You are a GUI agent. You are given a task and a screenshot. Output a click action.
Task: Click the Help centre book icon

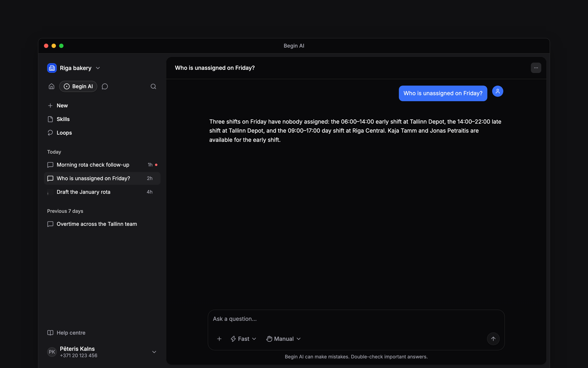click(x=50, y=333)
